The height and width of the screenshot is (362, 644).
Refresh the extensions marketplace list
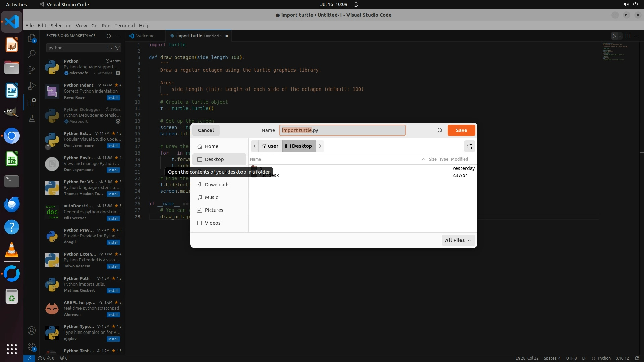[x=108, y=36]
